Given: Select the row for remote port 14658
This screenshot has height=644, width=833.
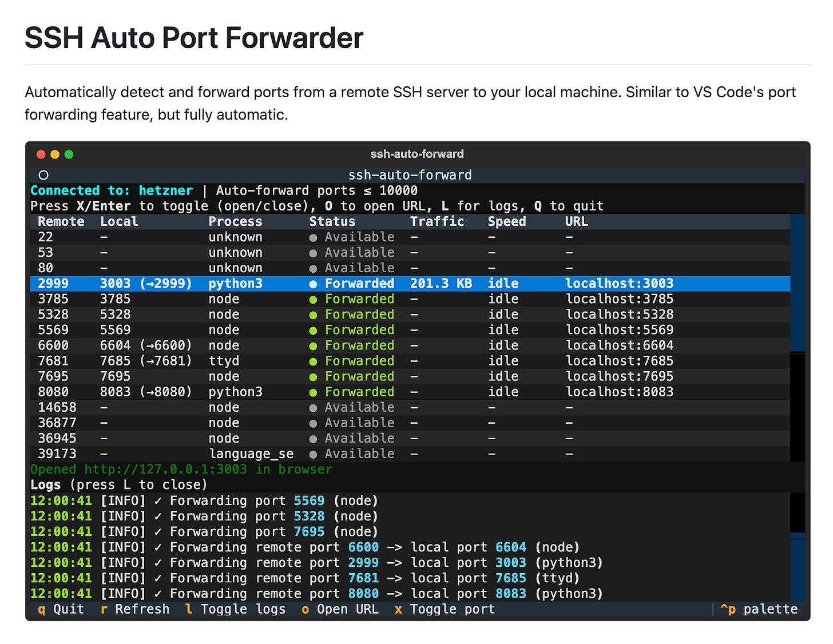Looking at the screenshot, I should pos(410,407).
